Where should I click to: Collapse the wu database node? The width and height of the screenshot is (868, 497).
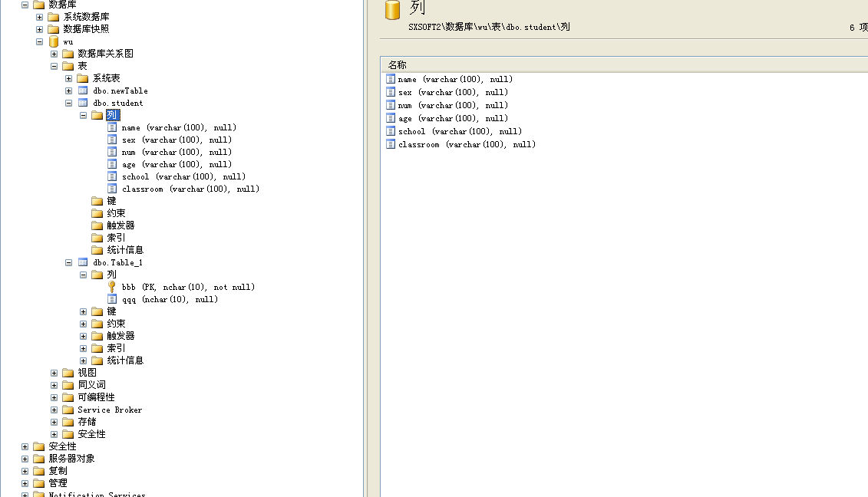(39, 41)
